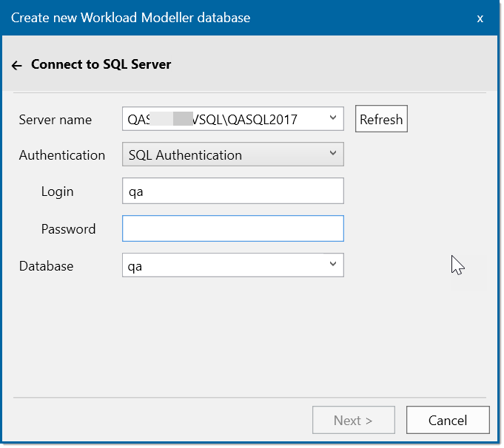
Task: Cancel the database creation wizard
Action: [x=447, y=420]
